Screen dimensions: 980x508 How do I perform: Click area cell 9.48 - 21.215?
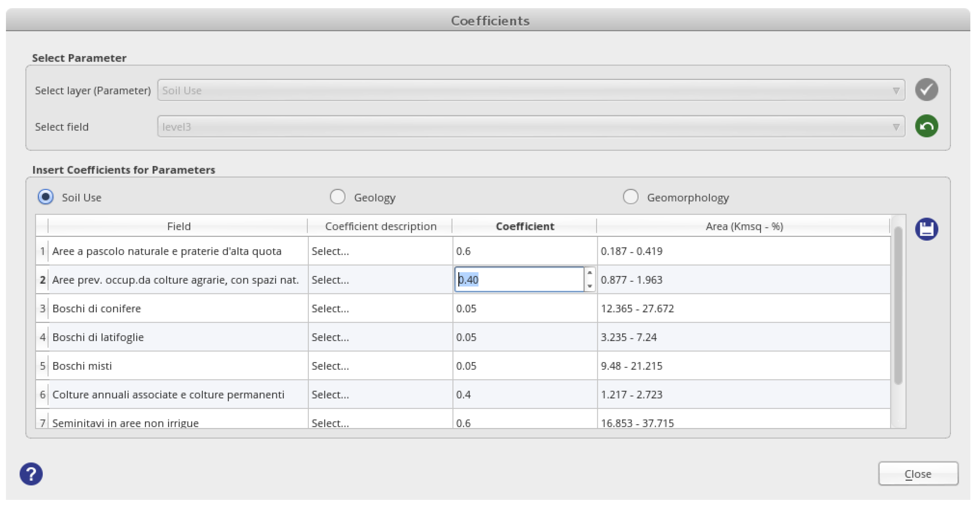pos(743,366)
